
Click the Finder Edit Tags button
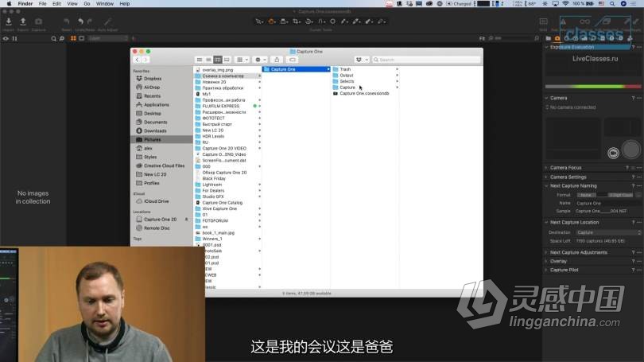pos(292,60)
